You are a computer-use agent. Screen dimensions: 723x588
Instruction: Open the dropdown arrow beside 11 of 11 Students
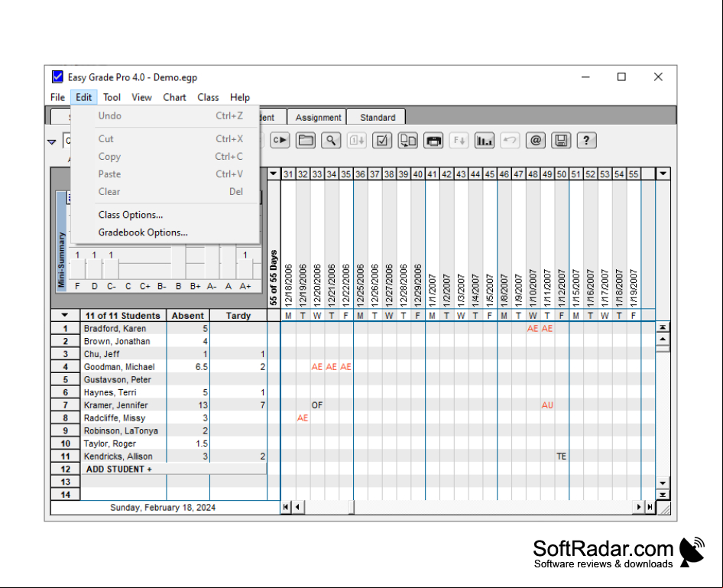coord(65,316)
